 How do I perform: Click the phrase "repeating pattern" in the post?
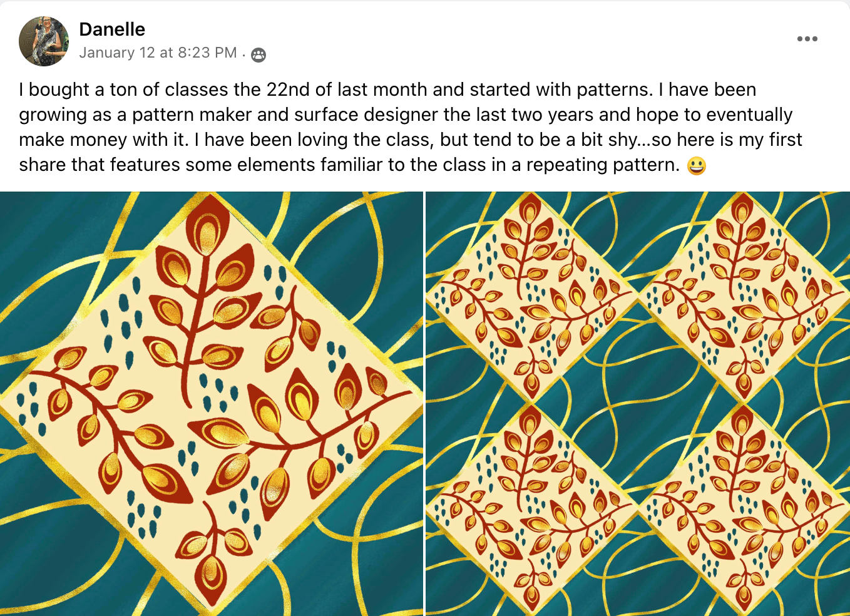pyautogui.click(x=602, y=165)
